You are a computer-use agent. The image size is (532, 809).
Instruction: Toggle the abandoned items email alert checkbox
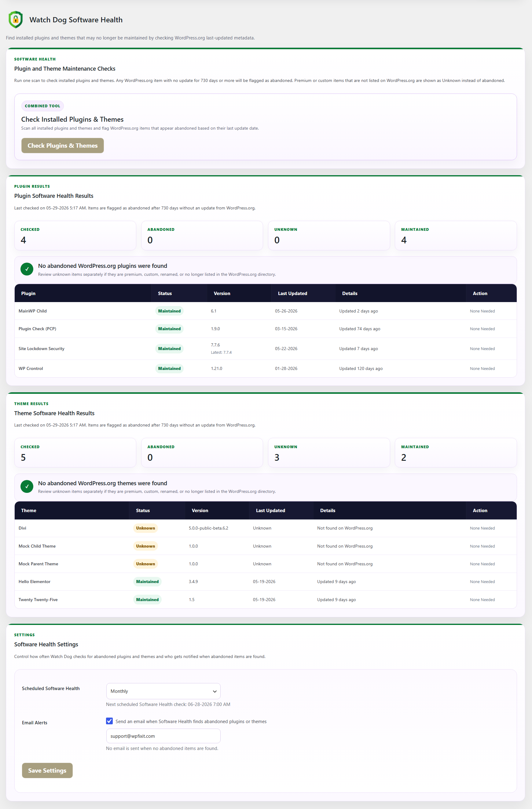click(109, 721)
